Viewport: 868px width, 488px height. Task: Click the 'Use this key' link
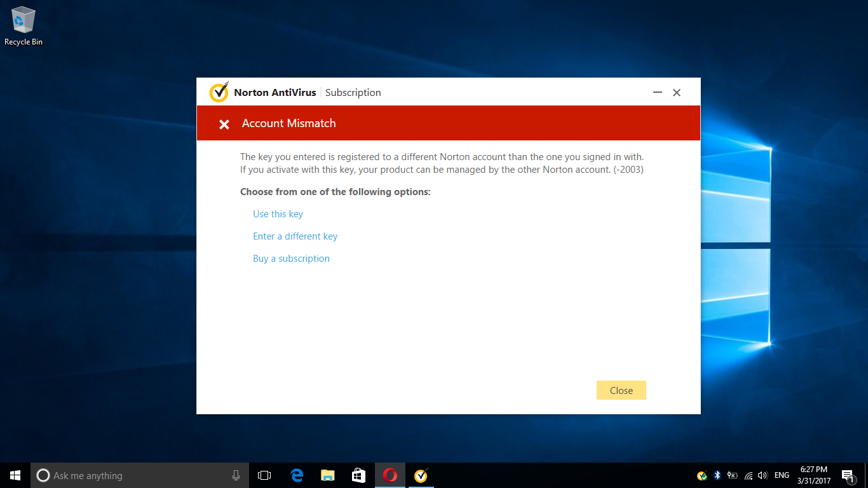(x=278, y=214)
